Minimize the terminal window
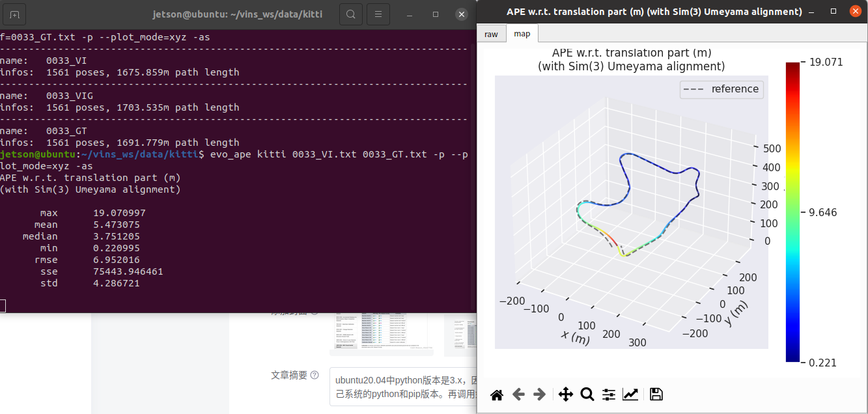The image size is (868, 414). (x=410, y=14)
